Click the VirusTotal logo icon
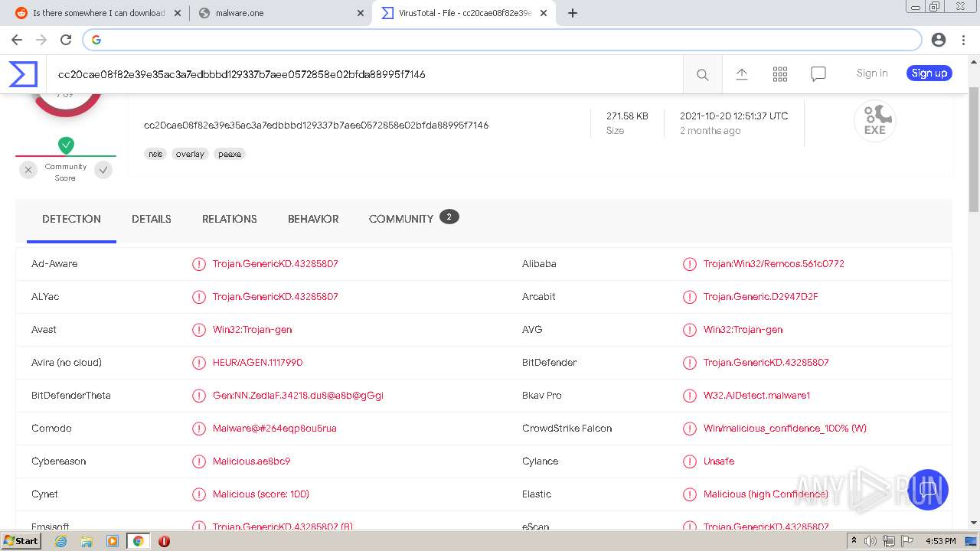 23,74
